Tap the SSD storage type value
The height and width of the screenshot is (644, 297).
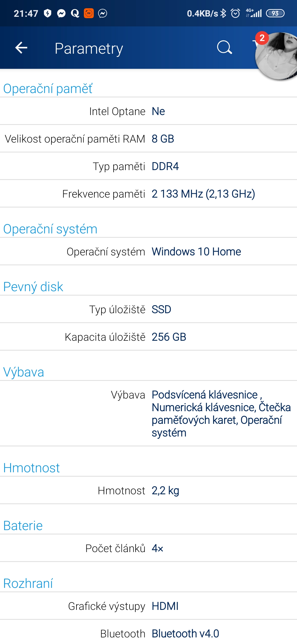(x=161, y=309)
